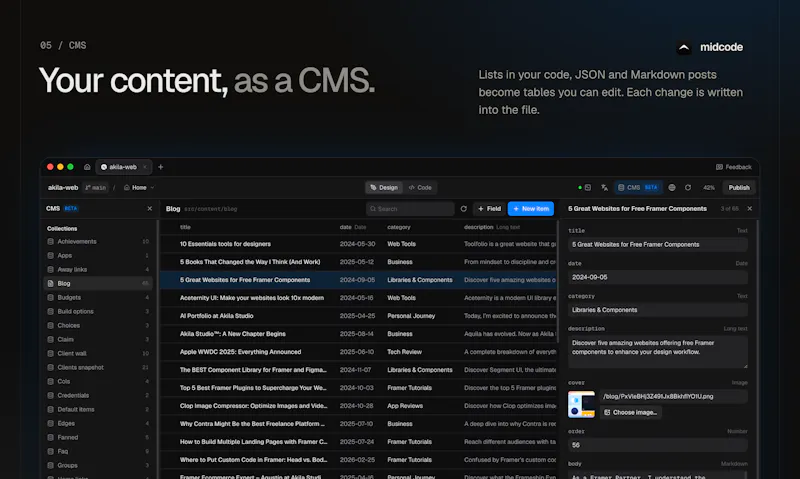Switch to Design mode
Viewport: 800px width, 479px height.
384,188
